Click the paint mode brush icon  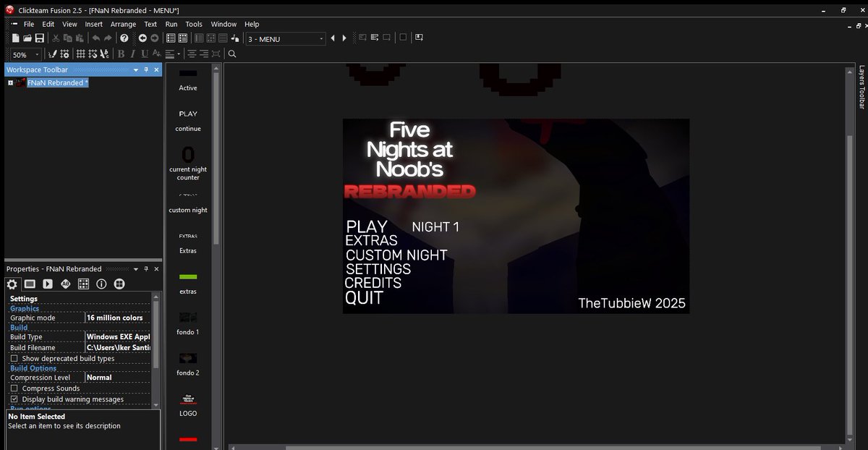[52, 54]
